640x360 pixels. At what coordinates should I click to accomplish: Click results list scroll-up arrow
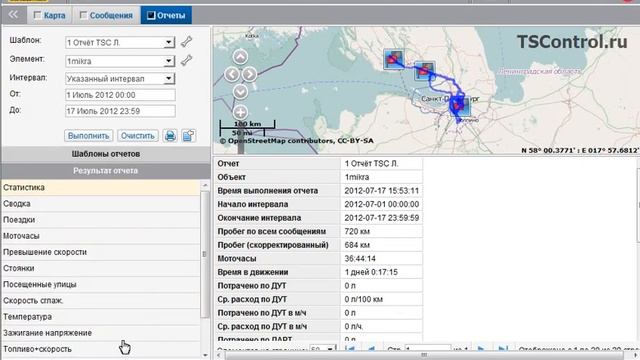coord(205,185)
